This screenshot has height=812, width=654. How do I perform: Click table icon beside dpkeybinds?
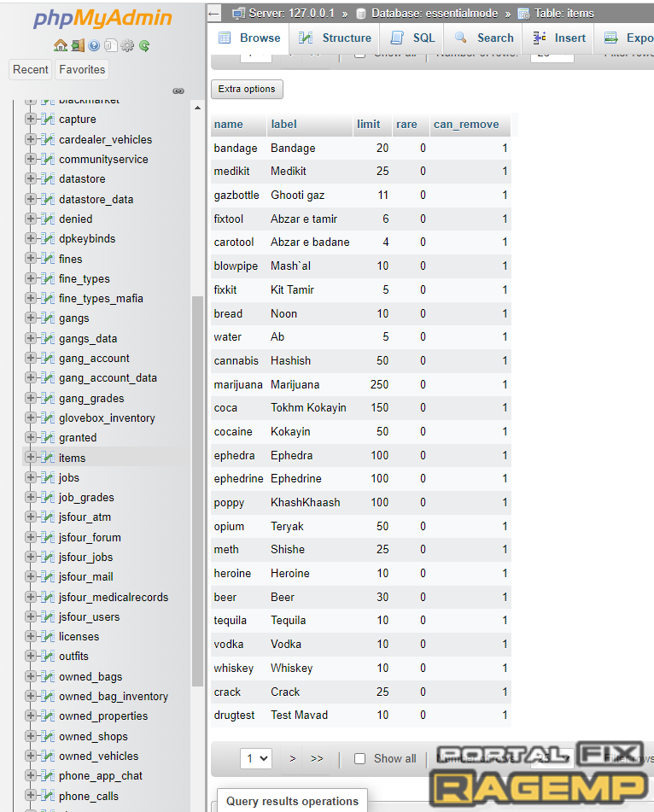pos(48,239)
